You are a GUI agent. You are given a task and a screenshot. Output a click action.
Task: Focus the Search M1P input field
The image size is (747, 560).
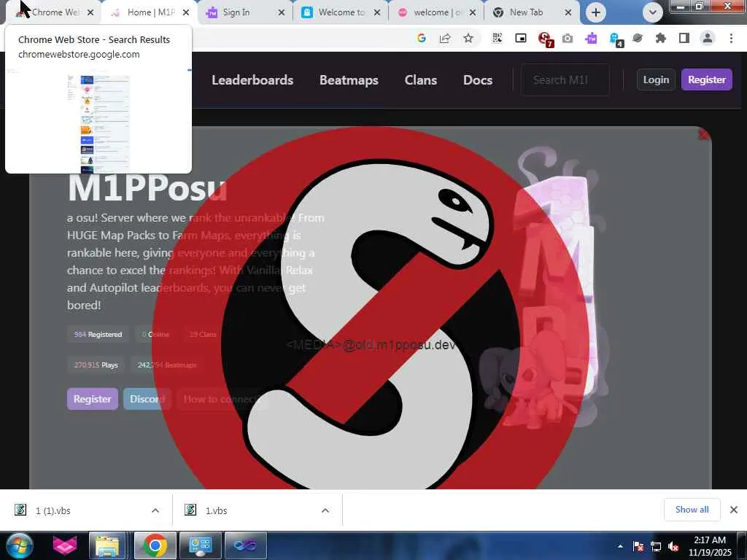(x=565, y=80)
